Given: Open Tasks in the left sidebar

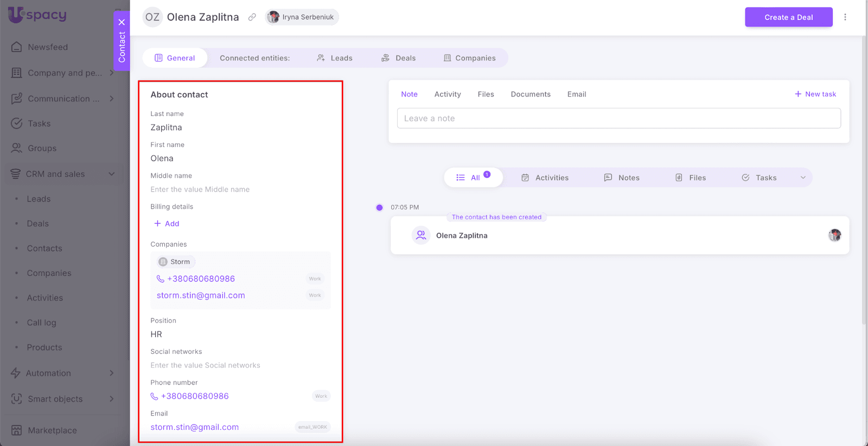Looking at the screenshot, I should coord(39,124).
